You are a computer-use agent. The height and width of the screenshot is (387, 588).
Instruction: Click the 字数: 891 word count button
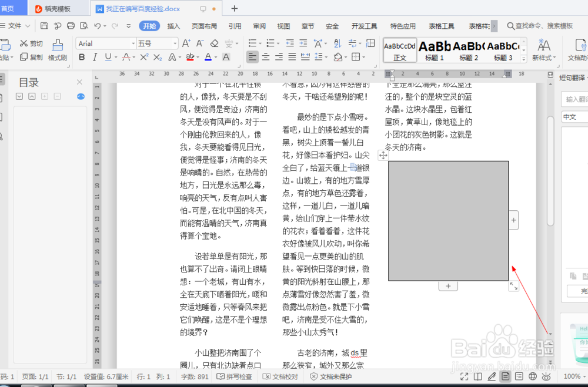pyautogui.click(x=194, y=376)
